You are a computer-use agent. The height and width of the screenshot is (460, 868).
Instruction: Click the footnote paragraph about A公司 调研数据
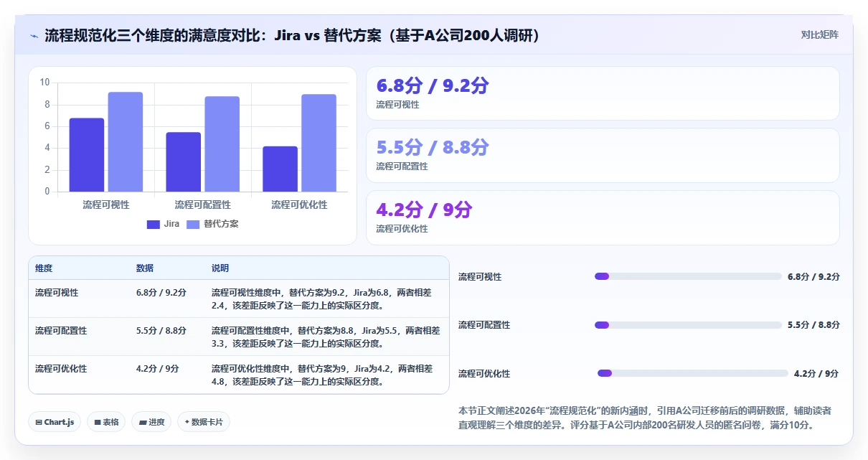point(645,418)
